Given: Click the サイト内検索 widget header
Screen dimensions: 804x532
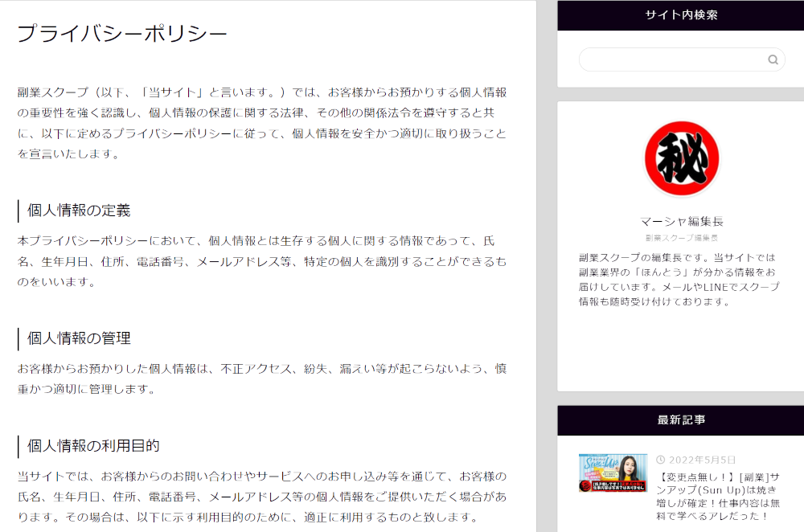Looking at the screenshot, I should [681, 14].
